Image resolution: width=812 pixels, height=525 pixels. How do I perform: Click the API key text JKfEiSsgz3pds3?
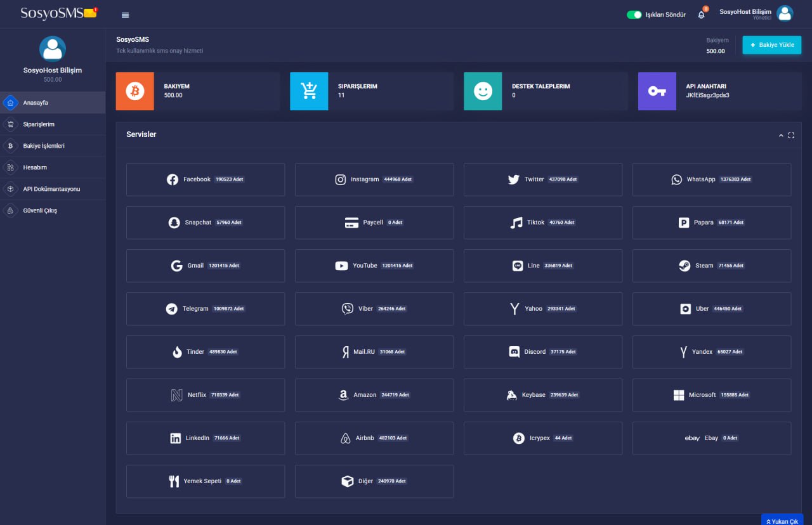pyautogui.click(x=707, y=95)
